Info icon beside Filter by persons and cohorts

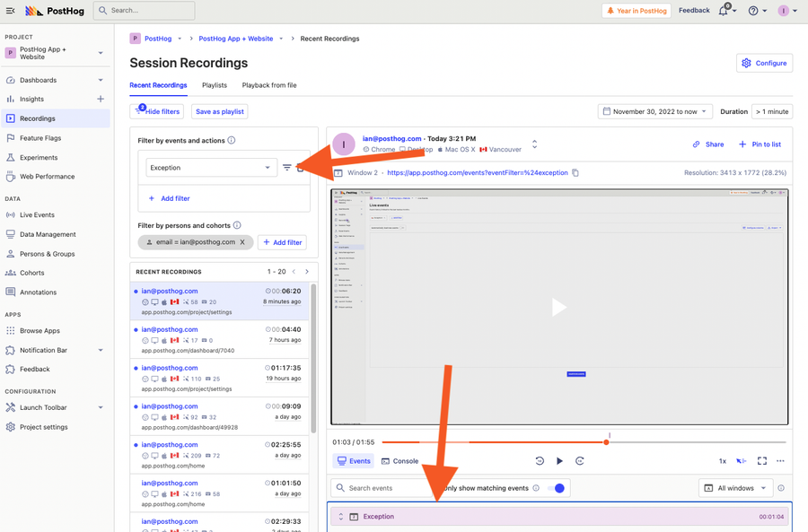pyautogui.click(x=237, y=225)
